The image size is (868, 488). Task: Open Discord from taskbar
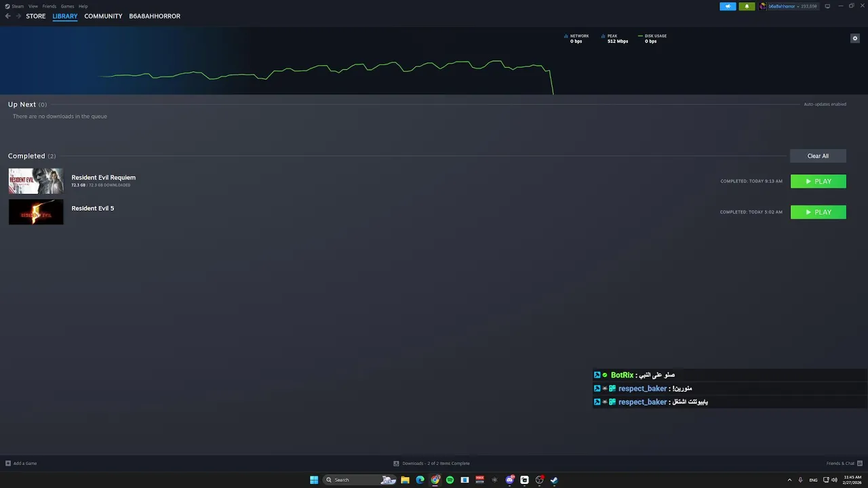coord(509,480)
